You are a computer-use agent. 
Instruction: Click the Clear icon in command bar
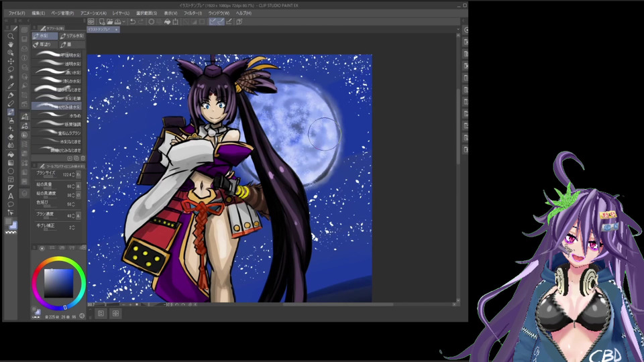pyautogui.click(x=151, y=21)
